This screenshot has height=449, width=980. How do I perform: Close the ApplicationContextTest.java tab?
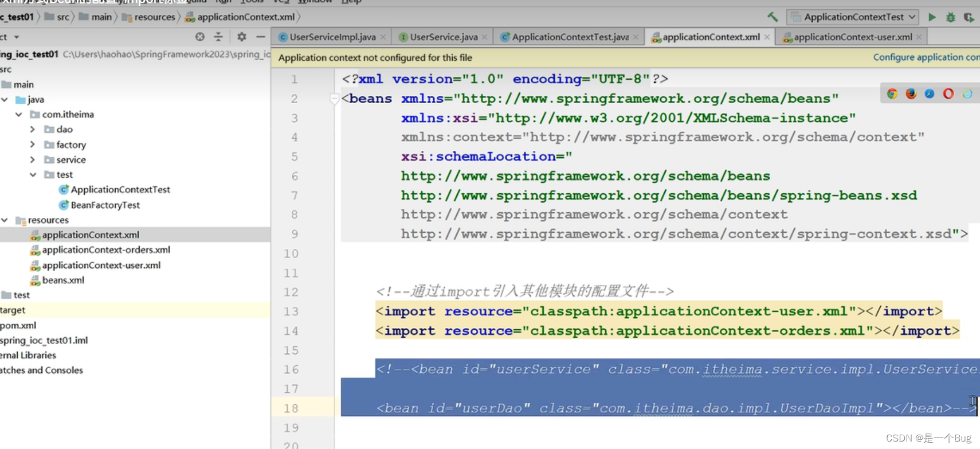(636, 37)
